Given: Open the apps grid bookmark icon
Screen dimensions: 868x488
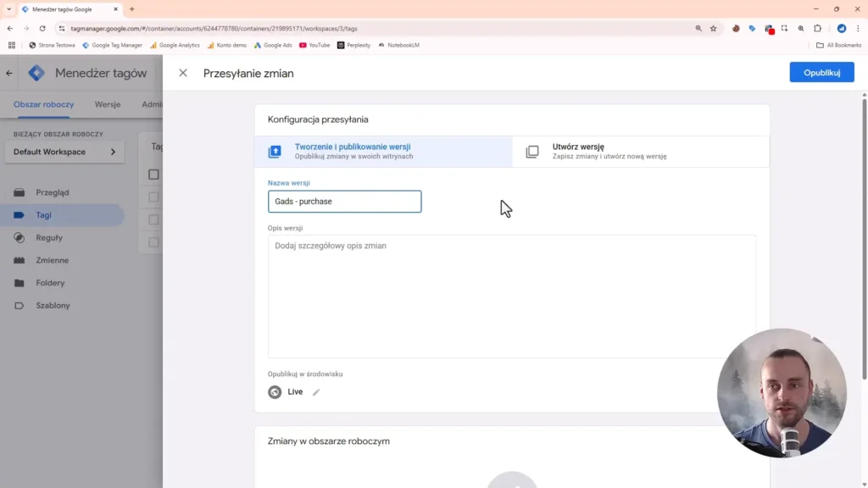Looking at the screenshot, I should (12, 46).
